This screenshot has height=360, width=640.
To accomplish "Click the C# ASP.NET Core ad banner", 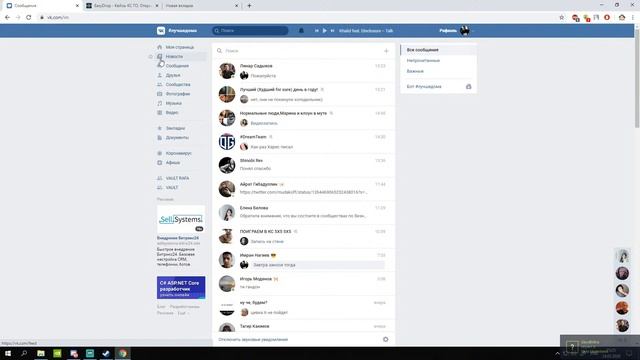I will pos(181,287).
